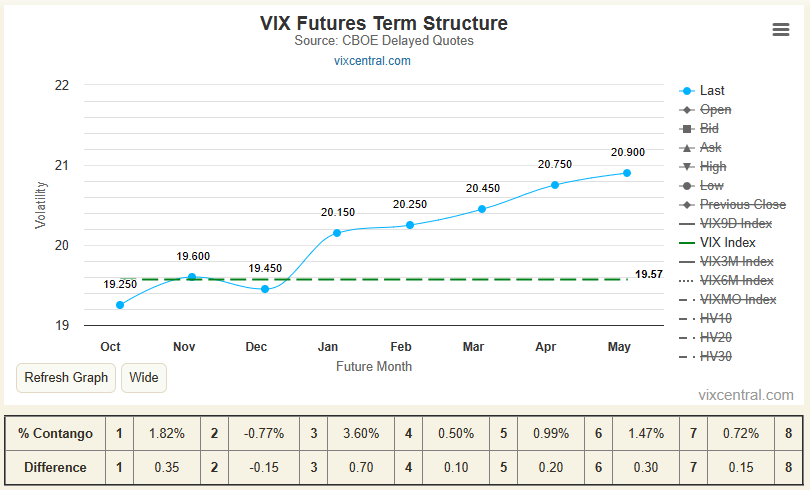
Task: Hide the green VIX Index line
Action: coord(718,243)
